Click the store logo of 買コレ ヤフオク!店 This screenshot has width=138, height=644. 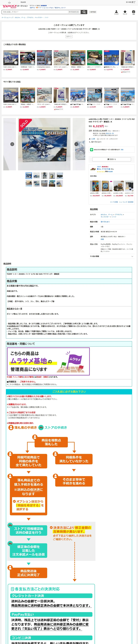pyautogui.click(x=93, y=169)
